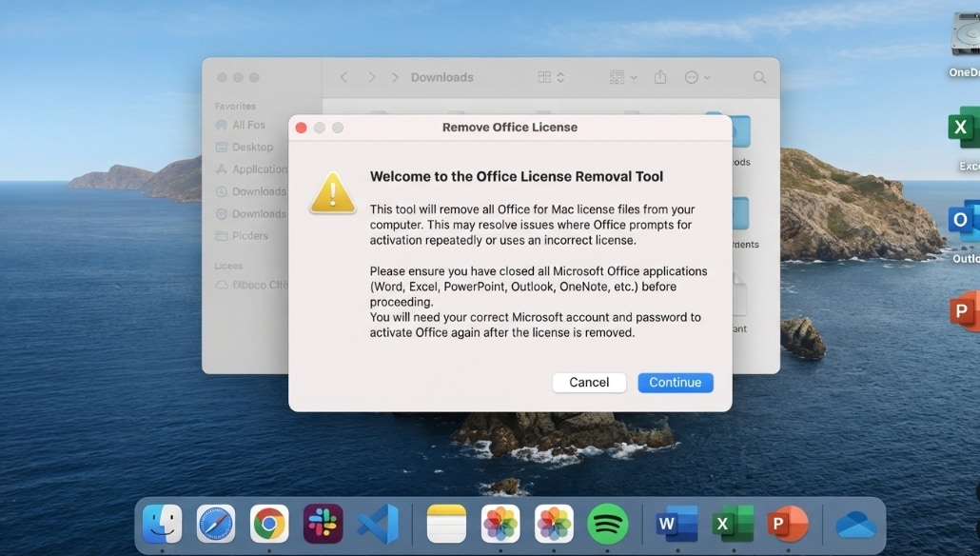
Task: Click the Finder search magnifier icon
Action: coord(759,77)
